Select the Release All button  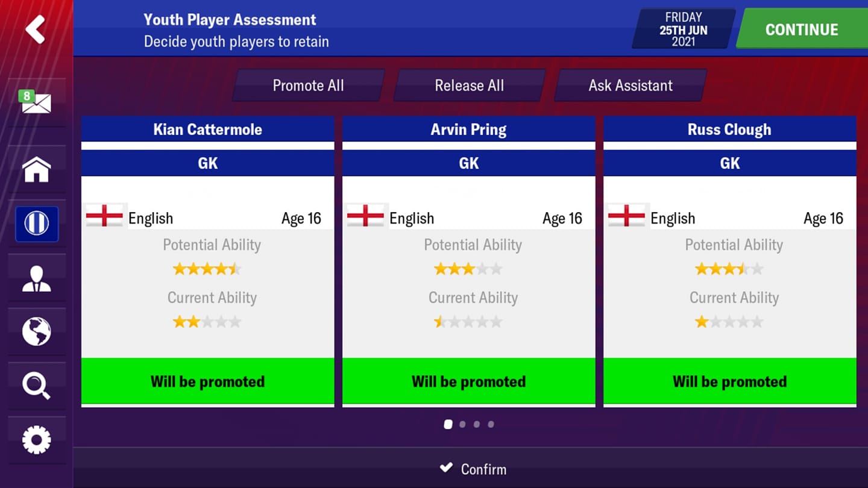click(x=469, y=86)
